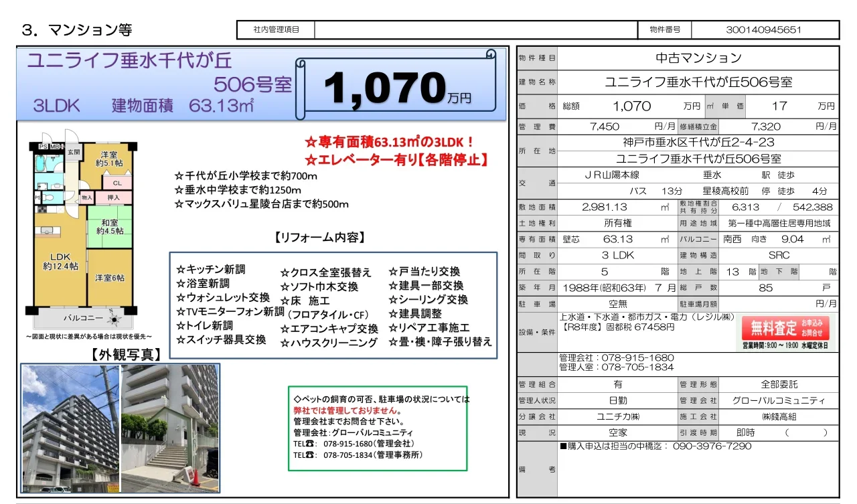The width and height of the screenshot is (857, 504).
Task: Click the telephone icon beside 078-915-1680(管理会社)
Action: pos(310,444)
